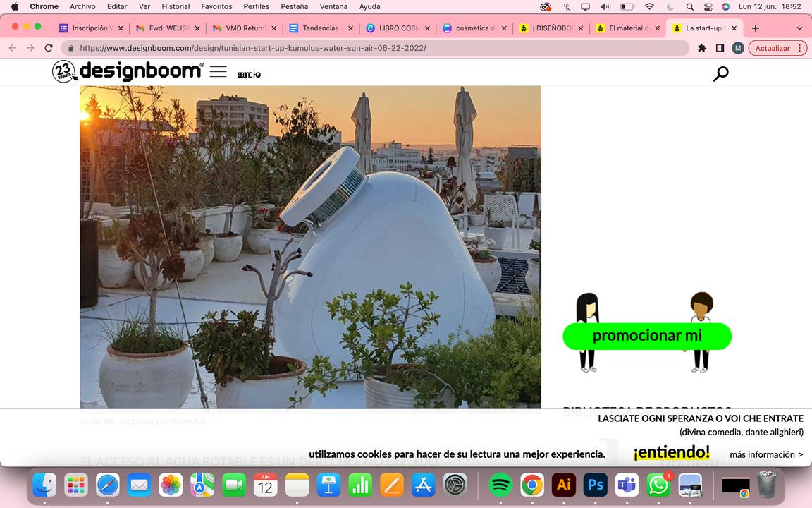The image size is (812, 508).
Task: Open Adobe Illustrator from the dock
Action: click(563, 485)
